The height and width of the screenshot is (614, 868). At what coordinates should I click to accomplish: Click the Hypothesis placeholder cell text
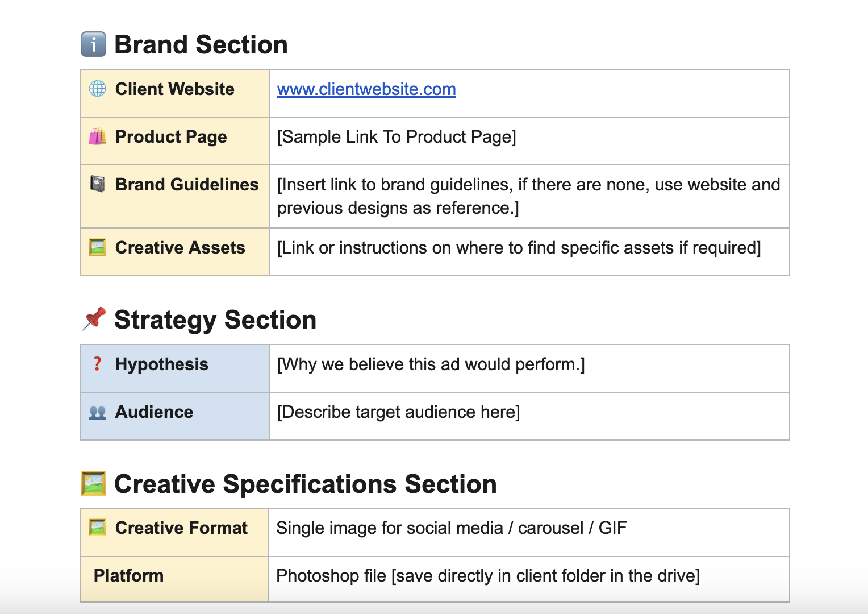click(x=431, y=364)
